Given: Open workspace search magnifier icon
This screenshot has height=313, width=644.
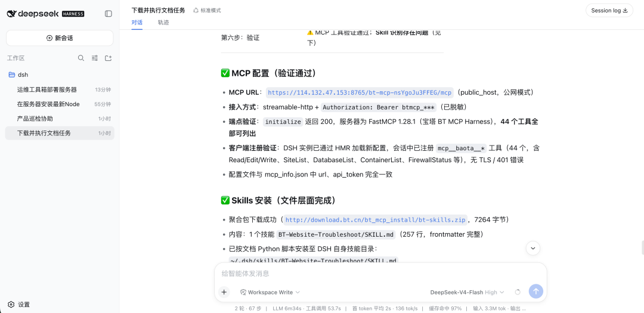Looking at the screenshot, I should click(81, 58).
